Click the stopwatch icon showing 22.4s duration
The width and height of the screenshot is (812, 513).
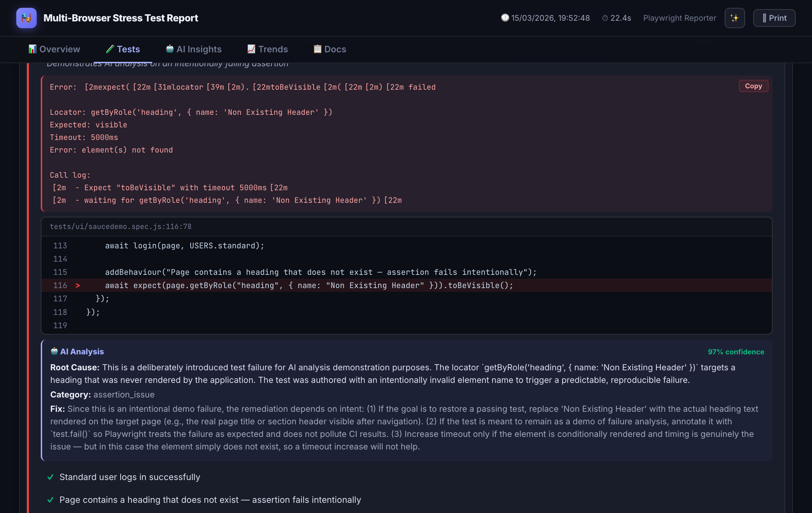coord(605,18)
